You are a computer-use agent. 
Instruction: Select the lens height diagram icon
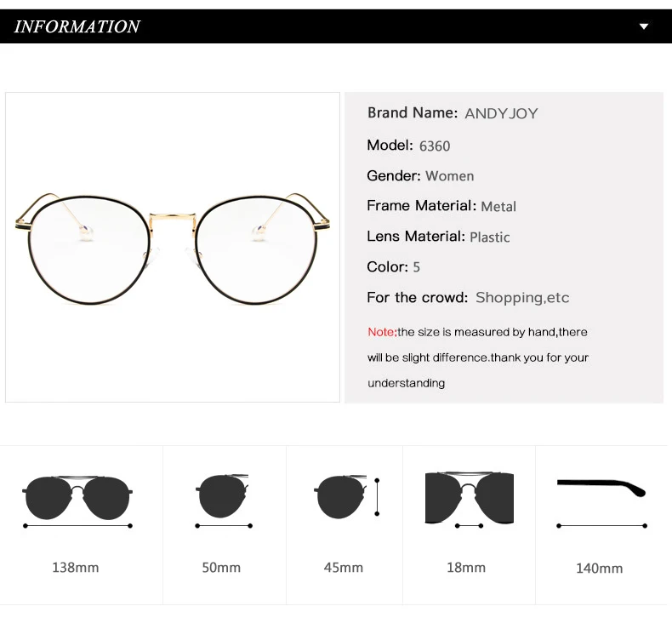[345, 497]
